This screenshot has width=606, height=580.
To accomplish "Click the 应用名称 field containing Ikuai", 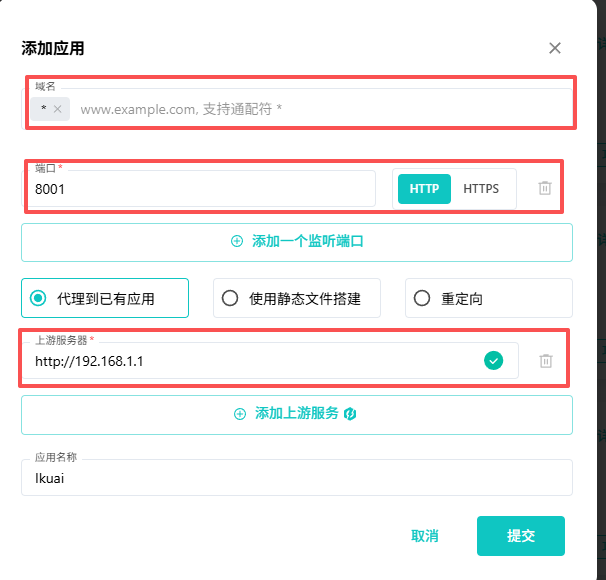I will point(297,479).
